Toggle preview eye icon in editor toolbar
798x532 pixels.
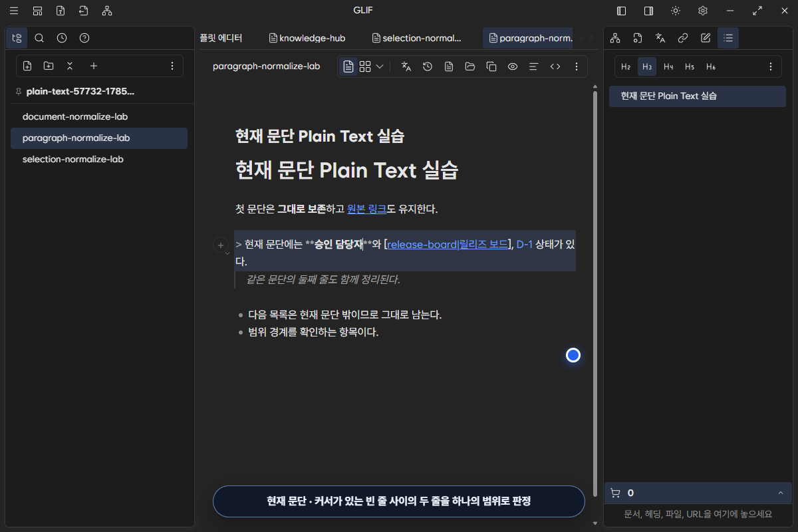513,66
